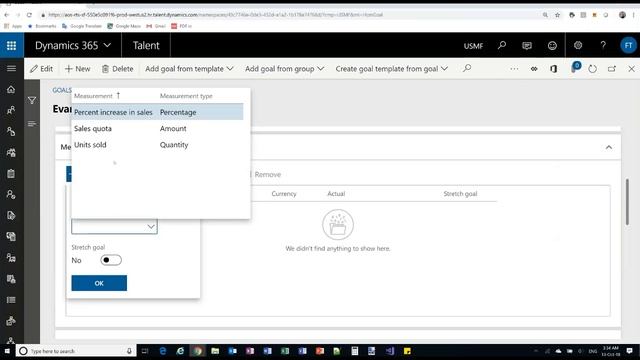Image resolution: width=640 pixels, height=360 pixels.
Task: Open the Talent module title
Action: [x=146, y=45]
